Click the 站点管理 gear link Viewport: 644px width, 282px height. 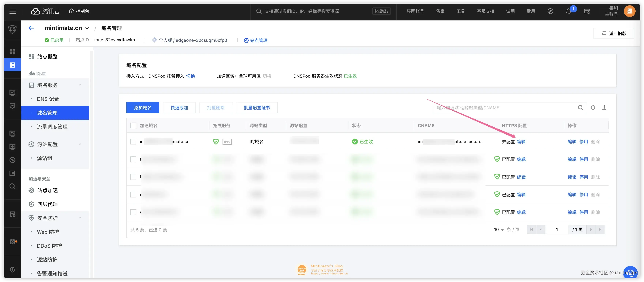pyautogui.click(x=255, y=41)
